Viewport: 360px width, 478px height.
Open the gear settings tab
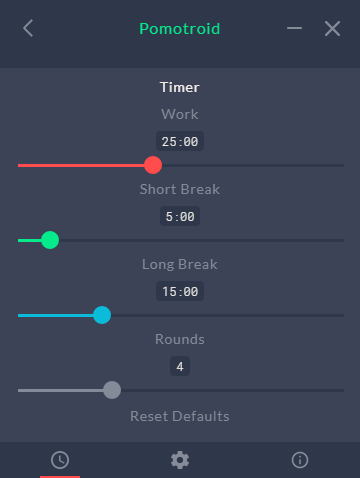pos(180,460)
